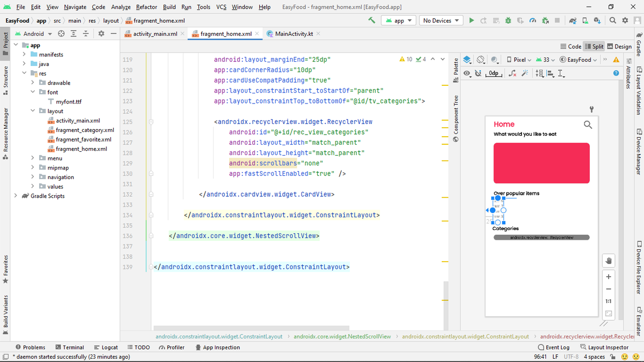Open the No Devices dropdown
644x362 pixels.
[x=441, y=20]
